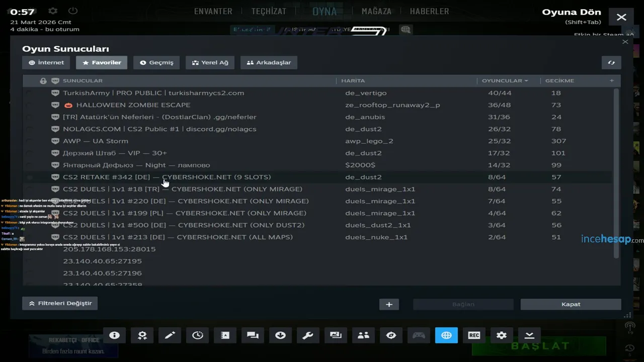Switch to the İnternet tab
Screen dimensions: 644x362
coord(47,63)
